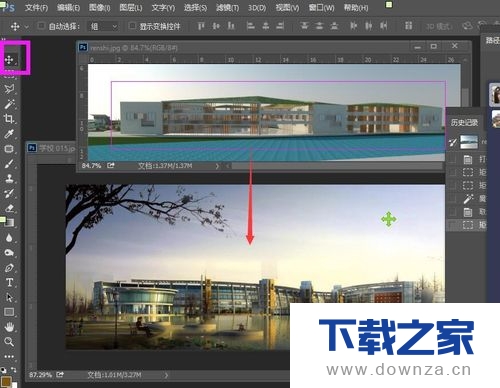Maximize the renshi.jpg document window
Image resolution: width=500 pixels, height=388 pixels.
433,46
